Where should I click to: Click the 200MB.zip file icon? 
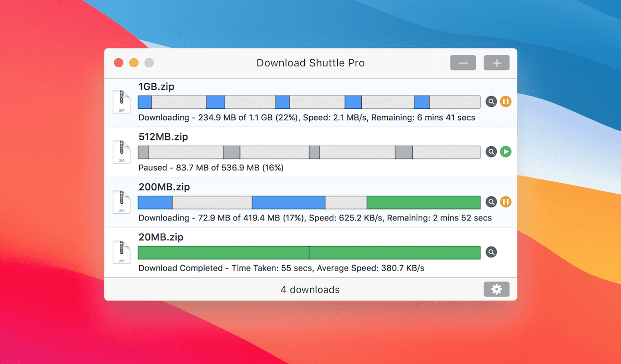point(121,202)
